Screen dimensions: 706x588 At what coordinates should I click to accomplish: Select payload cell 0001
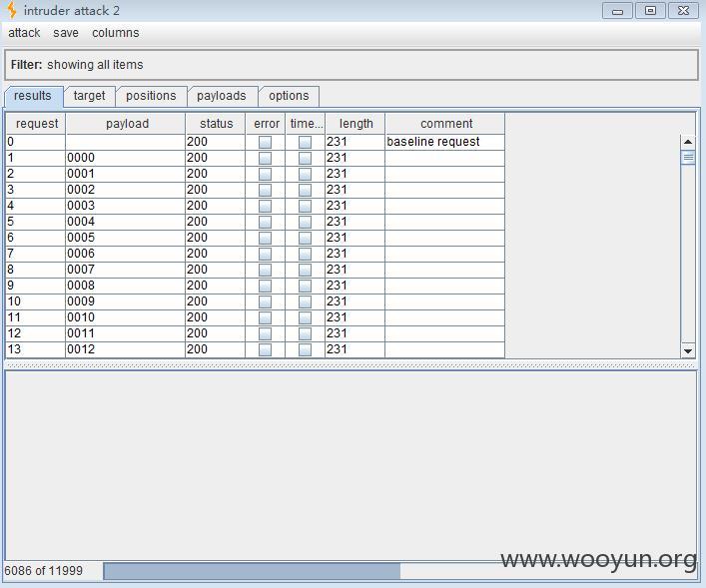click(125, 174)
